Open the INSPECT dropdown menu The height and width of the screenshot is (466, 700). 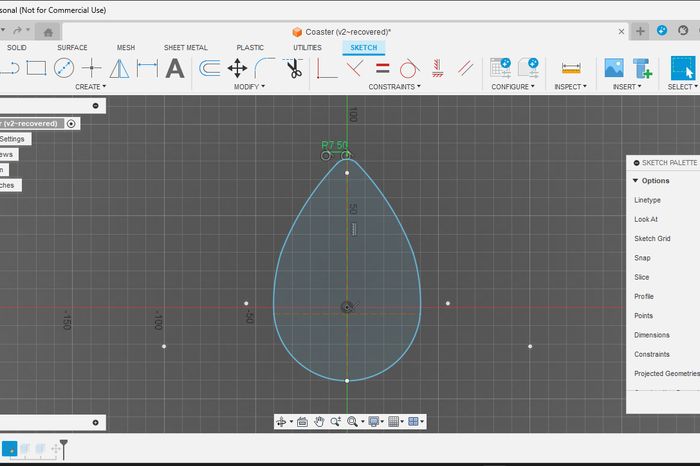tap(571, 87)
